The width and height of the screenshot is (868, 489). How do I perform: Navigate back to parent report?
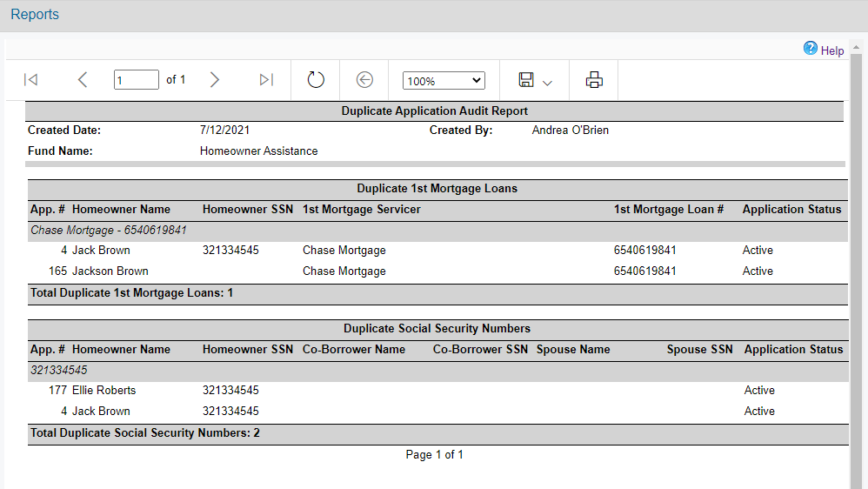pyautogui.click(x=364, y=80)
